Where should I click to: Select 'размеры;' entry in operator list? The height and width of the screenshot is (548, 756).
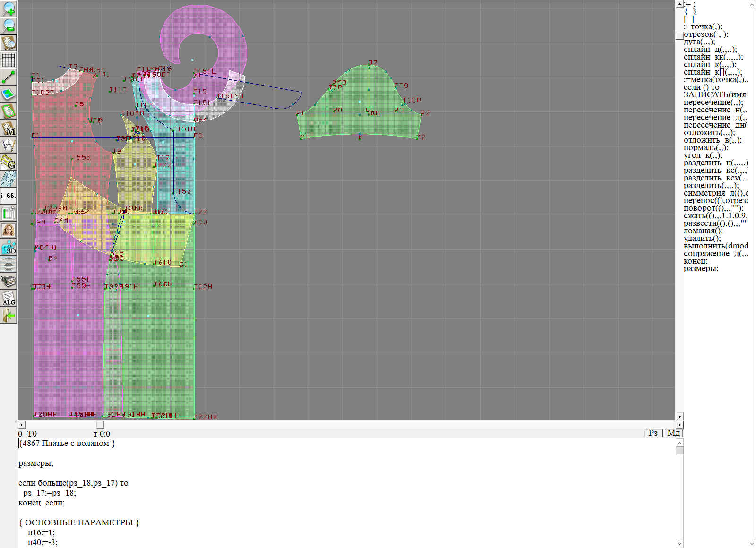[701, 269]
